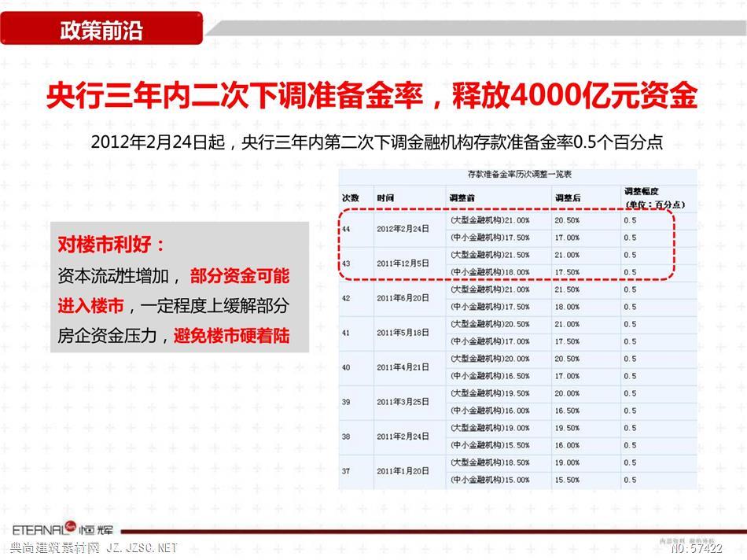The image size is (747, 560).
Task: Click the 调整前 column header
Action: tap(462, 197)
